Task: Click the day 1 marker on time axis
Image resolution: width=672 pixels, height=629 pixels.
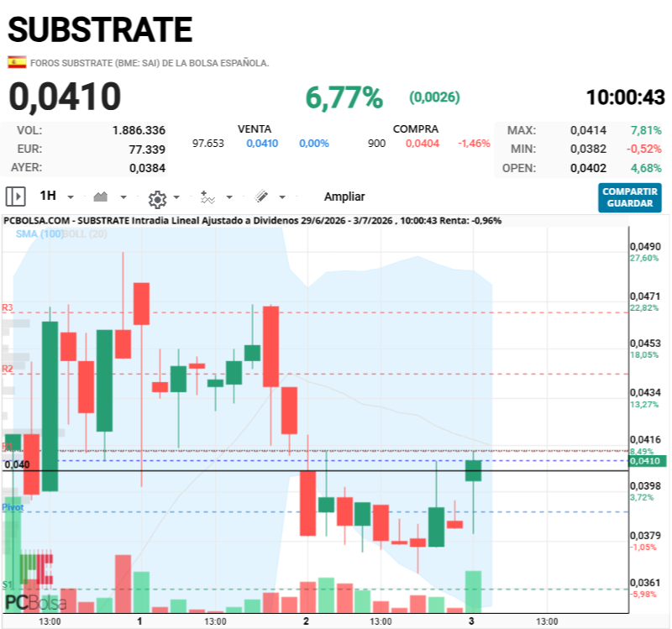Action: click(139, 621)
